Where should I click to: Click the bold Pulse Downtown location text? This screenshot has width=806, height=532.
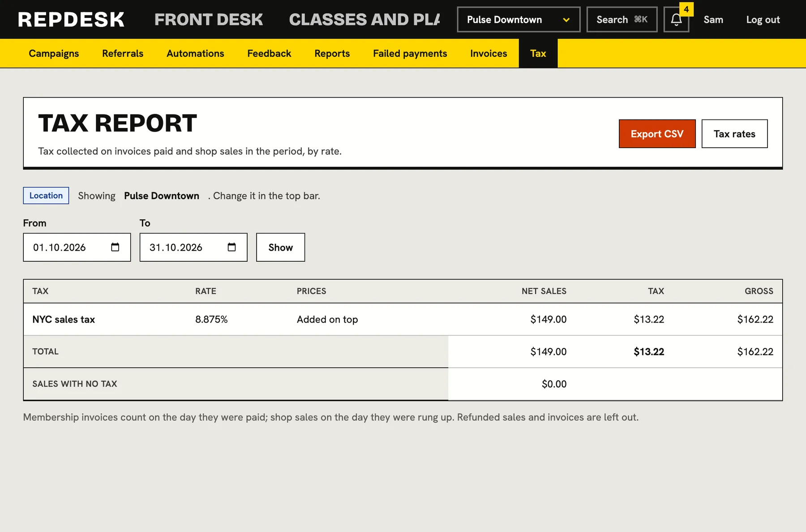click(162, 196)
